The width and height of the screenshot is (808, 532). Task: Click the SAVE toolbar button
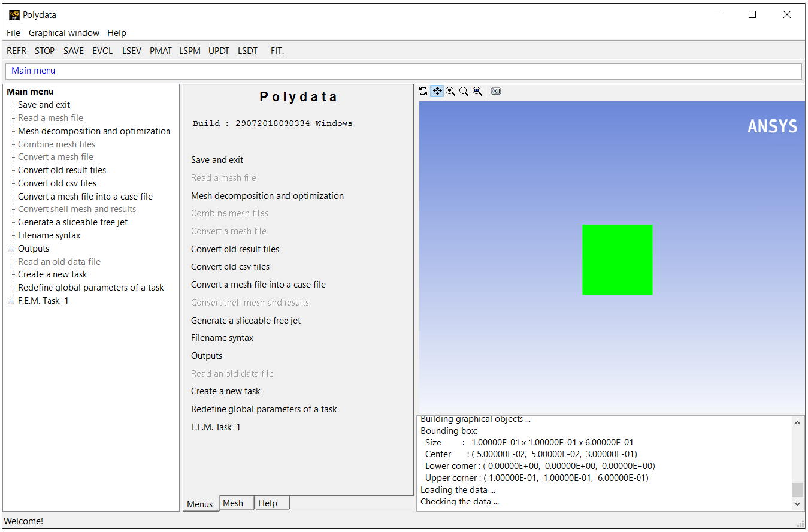pyautogui.click(x=74, y=51)
